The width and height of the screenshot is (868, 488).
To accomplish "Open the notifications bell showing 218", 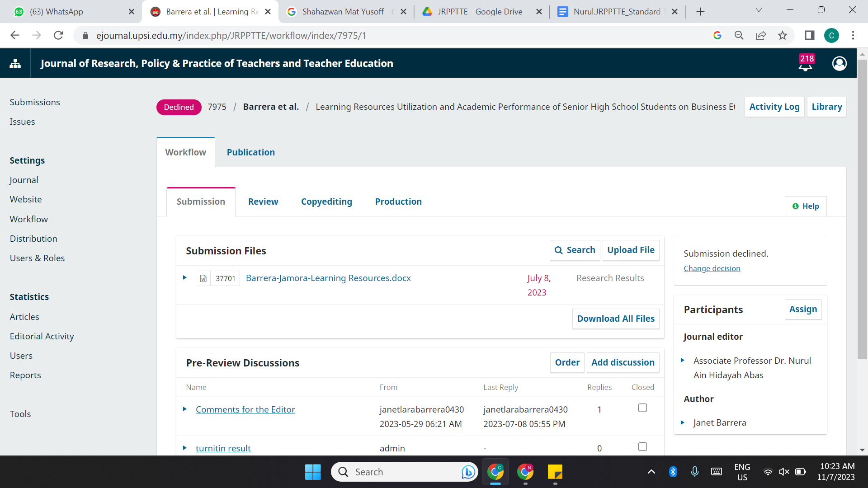I will pyautogui.click(x=806, y=64).
